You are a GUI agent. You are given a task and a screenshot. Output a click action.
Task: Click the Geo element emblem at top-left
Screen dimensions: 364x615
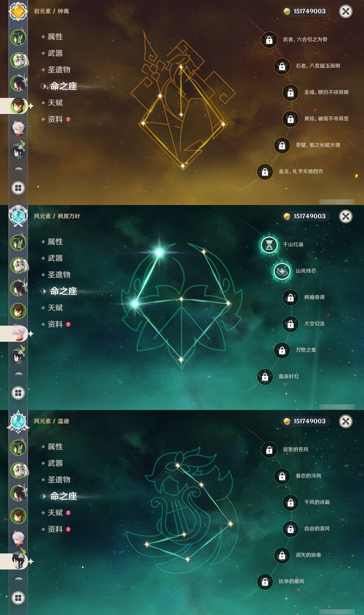[18, 11]
